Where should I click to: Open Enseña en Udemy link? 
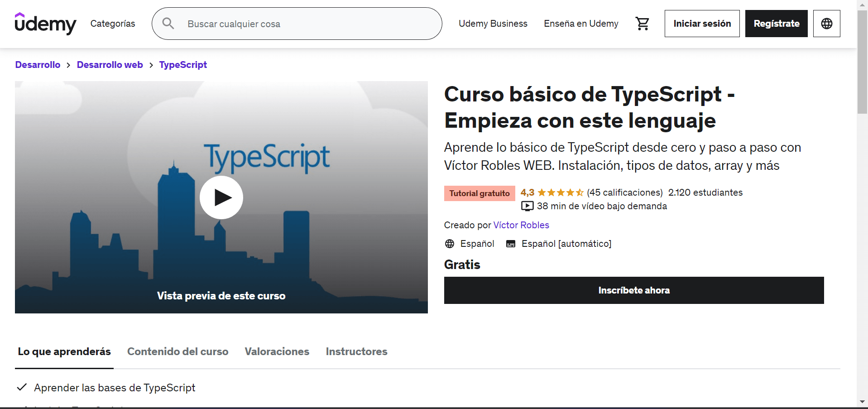[x=581, y=24]
